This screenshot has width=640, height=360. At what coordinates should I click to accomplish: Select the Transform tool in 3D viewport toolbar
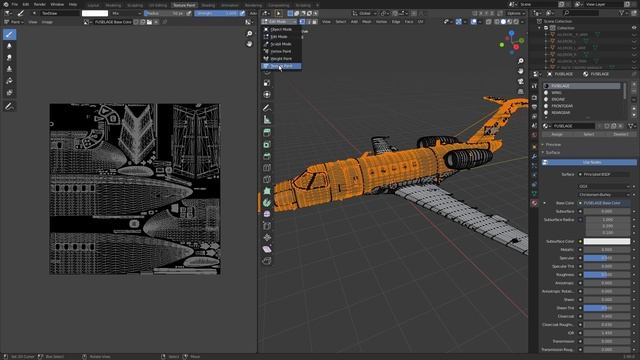267,95
